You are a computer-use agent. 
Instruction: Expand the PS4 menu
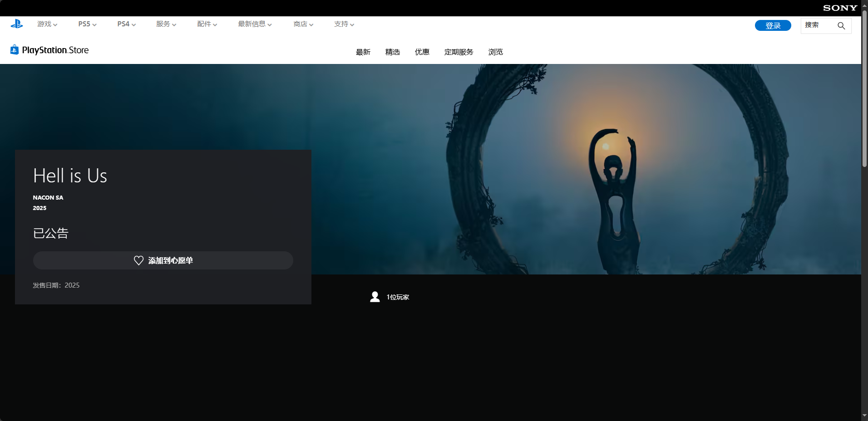pos(126,24)
